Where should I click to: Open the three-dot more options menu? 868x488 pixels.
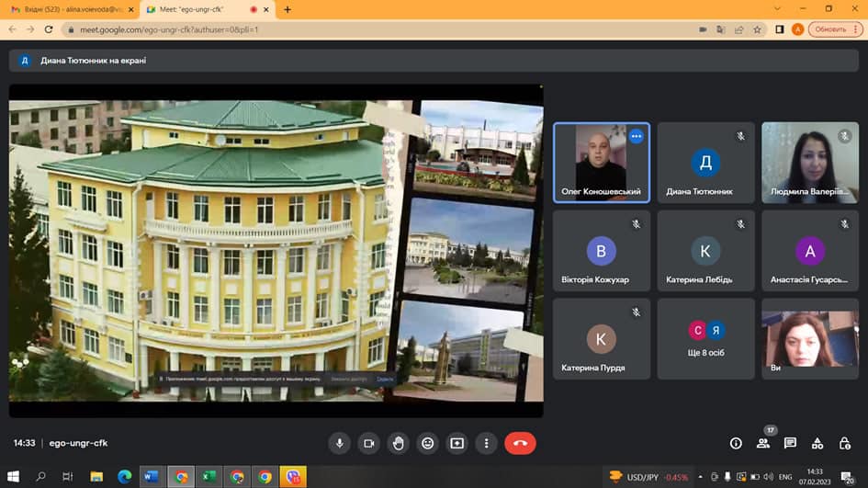486,443
